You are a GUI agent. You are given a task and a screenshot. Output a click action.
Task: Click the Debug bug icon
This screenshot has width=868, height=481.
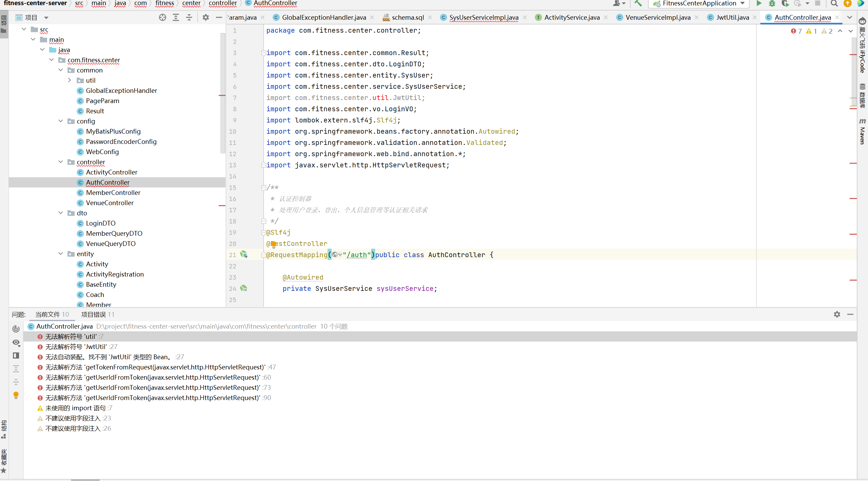click(772, 3)
